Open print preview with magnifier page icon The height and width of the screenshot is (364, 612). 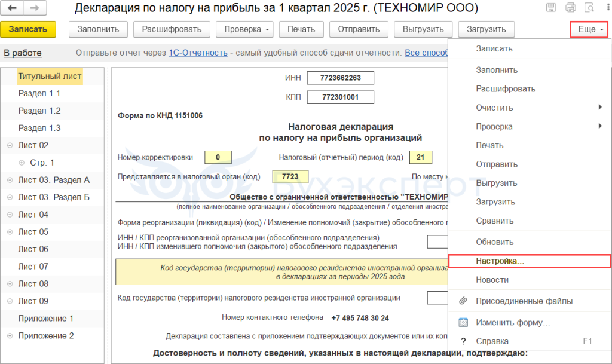589,8
